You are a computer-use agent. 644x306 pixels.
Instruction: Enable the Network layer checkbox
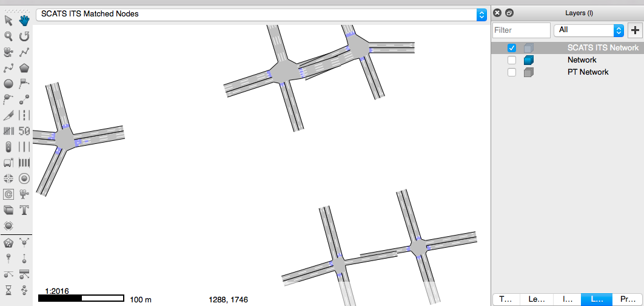pos(512,60)
